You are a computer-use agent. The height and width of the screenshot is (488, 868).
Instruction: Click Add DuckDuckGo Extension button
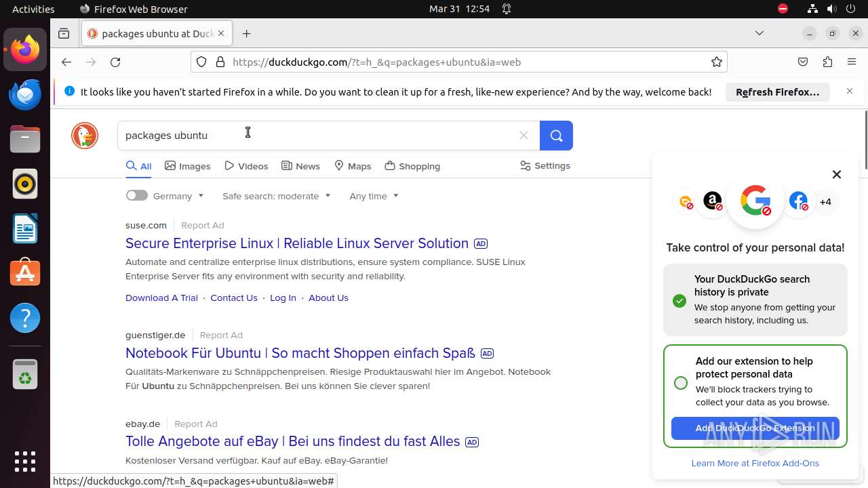[755, 428]
